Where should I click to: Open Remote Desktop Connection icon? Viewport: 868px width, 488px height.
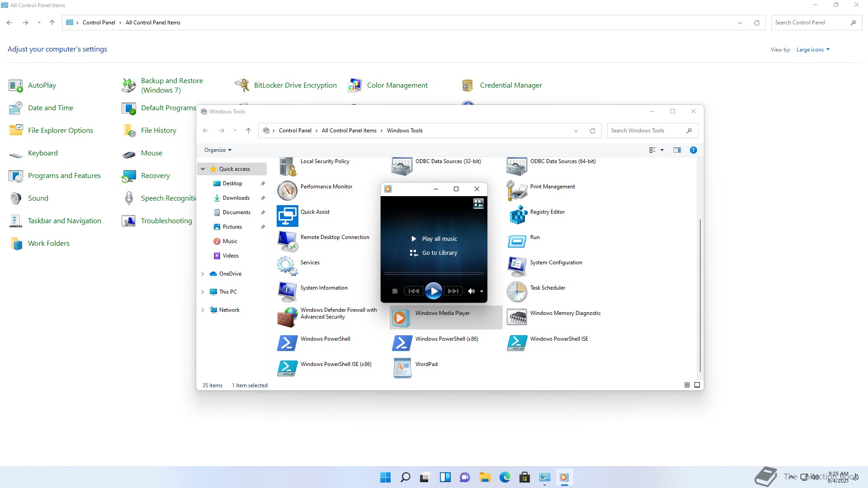click(x=287, y=241)
